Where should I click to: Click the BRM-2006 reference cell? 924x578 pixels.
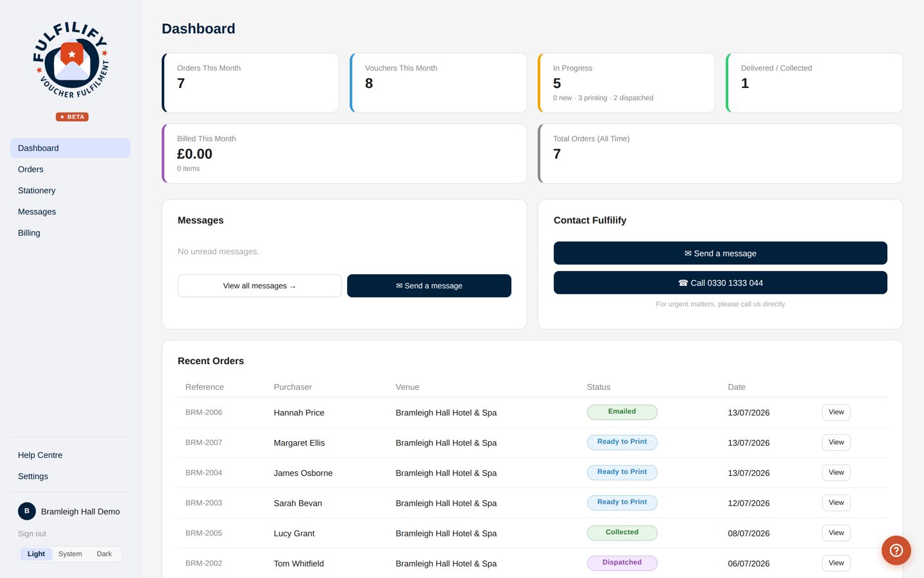[204, 412]
